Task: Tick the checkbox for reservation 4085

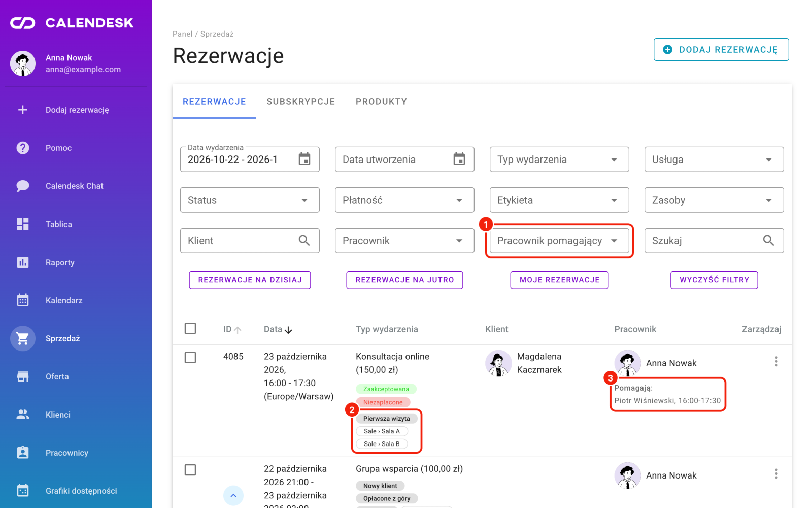Action: 190,358
